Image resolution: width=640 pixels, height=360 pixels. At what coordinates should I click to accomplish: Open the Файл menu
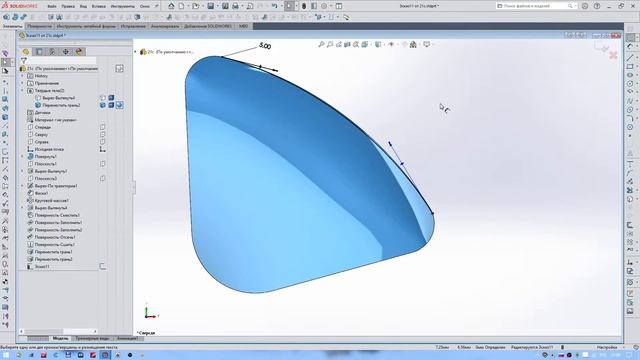[x=52, y=6]
